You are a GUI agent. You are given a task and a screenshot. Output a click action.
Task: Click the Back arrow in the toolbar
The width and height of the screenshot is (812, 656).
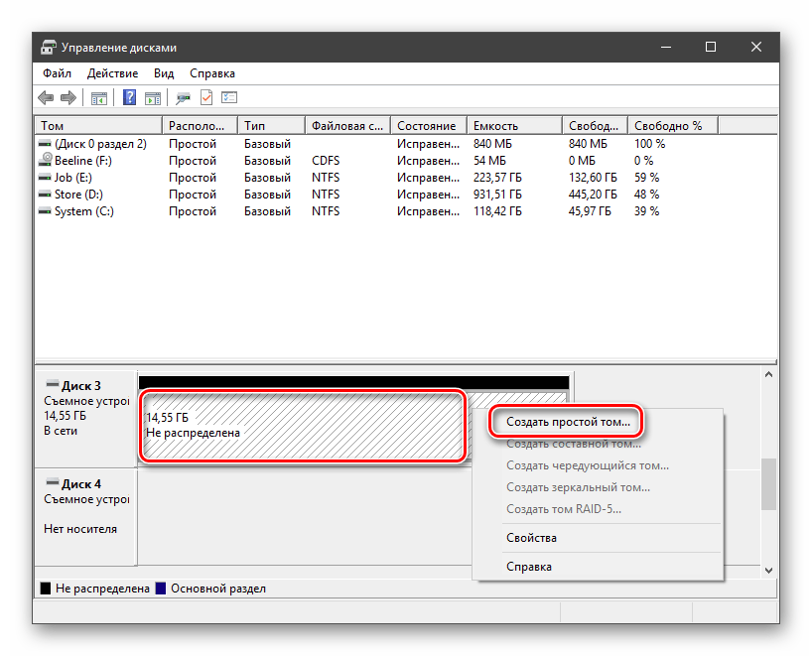pyautogui.click(x=46, y=97)
